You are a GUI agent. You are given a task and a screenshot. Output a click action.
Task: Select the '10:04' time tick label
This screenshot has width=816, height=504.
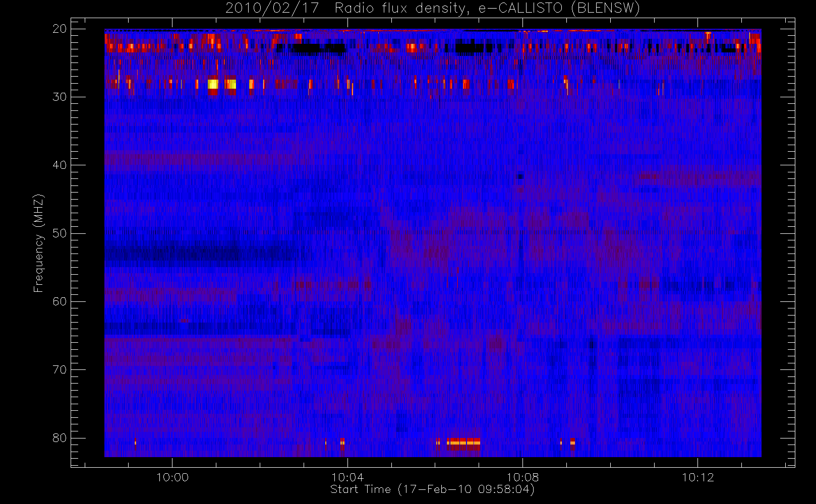tap(347, 477)
